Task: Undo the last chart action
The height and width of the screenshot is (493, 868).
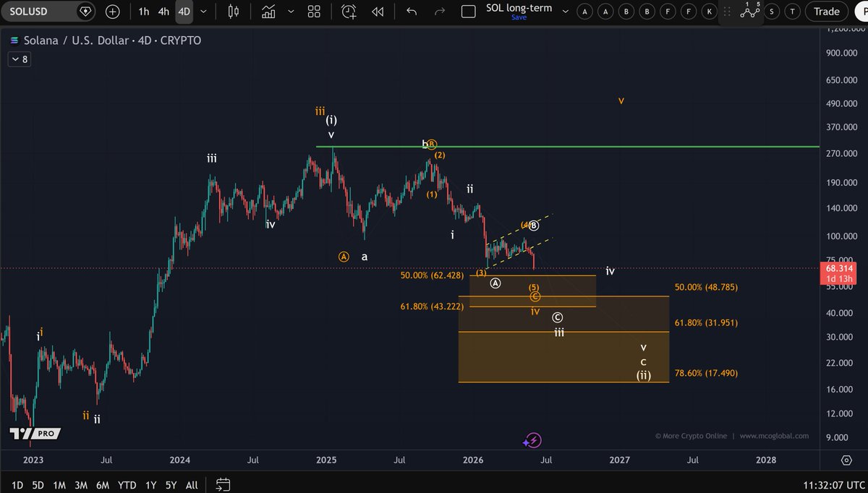Action: tap(412, 12)
